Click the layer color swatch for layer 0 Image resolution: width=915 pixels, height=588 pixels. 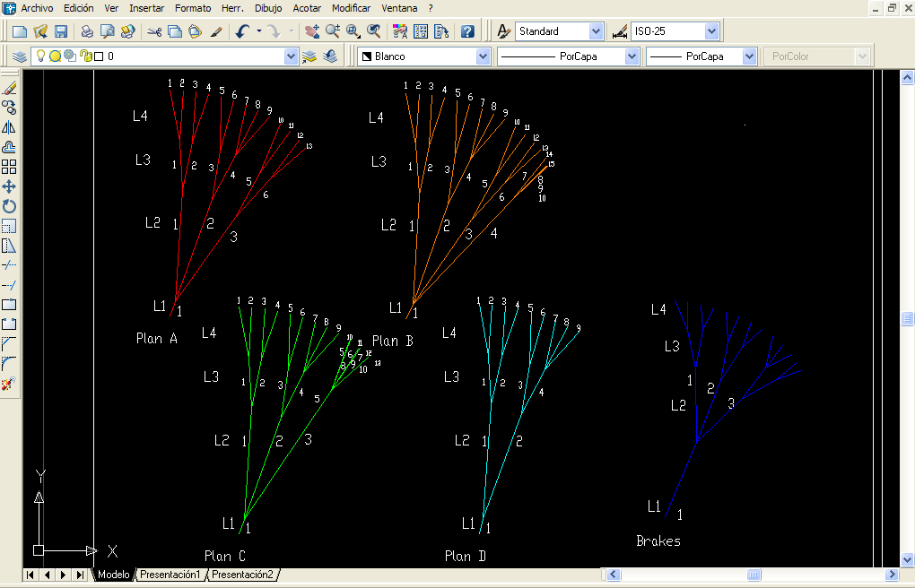(99, 56)
